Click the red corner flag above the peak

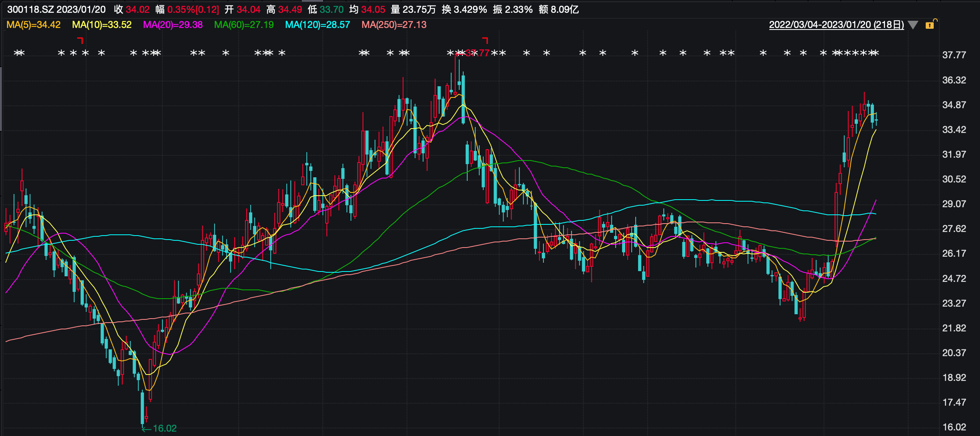coord(485,40)
